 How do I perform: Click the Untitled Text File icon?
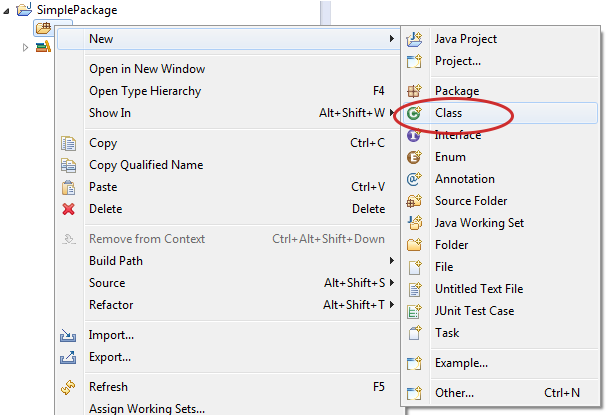tap(415, 289)
